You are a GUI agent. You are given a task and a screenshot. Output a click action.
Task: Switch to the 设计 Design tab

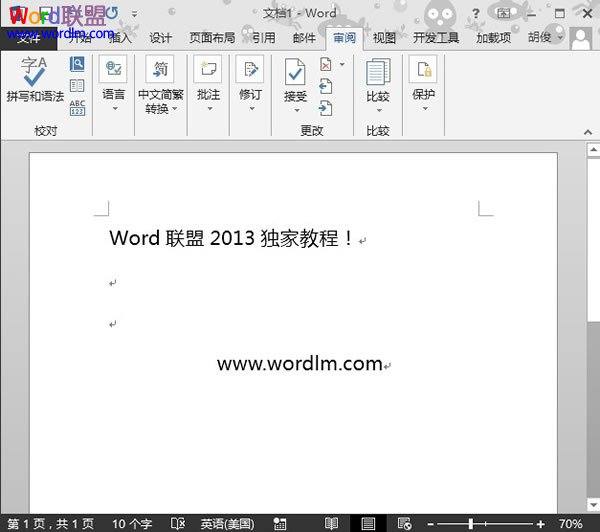[x=160, y=38]
